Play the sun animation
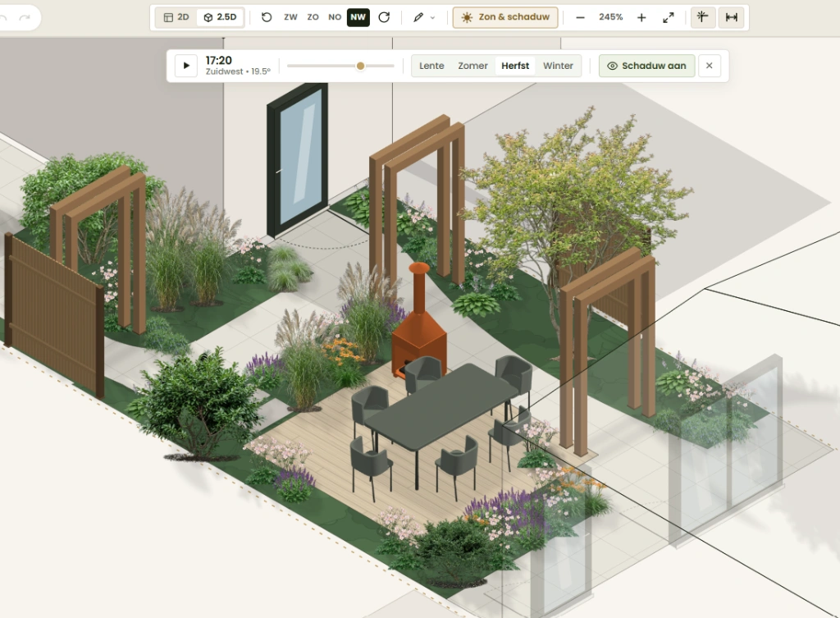This screenshot has height=618, width=840. [186, 66]
